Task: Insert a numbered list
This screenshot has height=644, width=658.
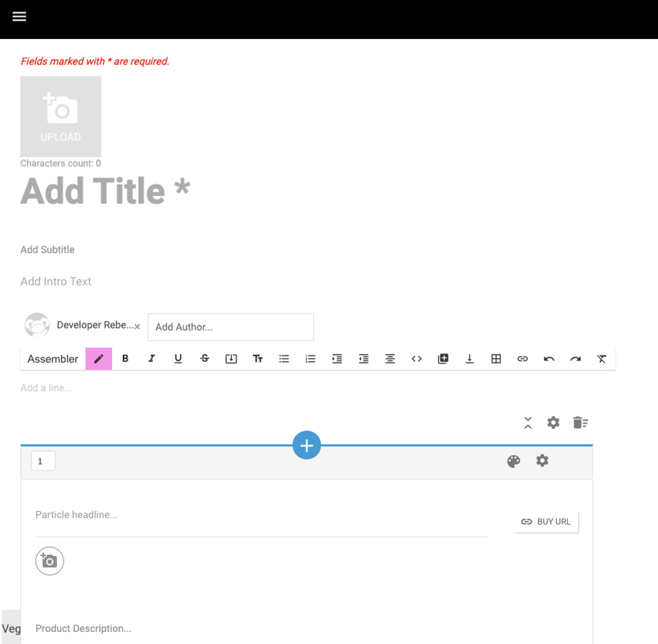Action: [x=310, y=359]
